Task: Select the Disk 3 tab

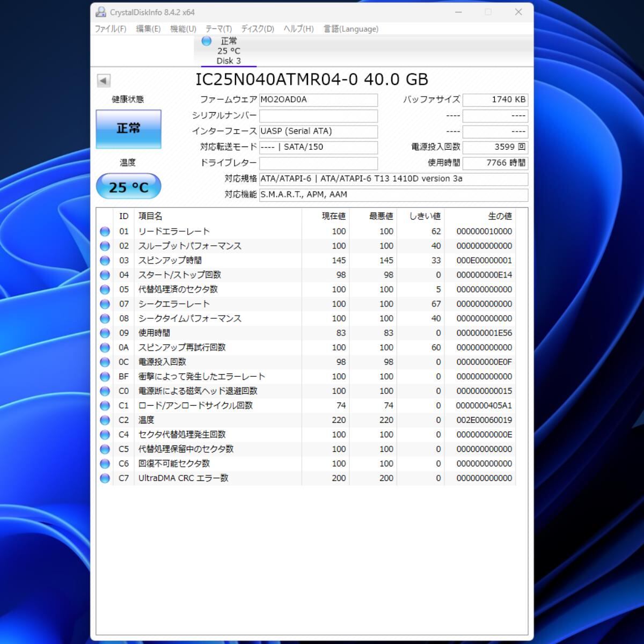Action: click(228, 61)
